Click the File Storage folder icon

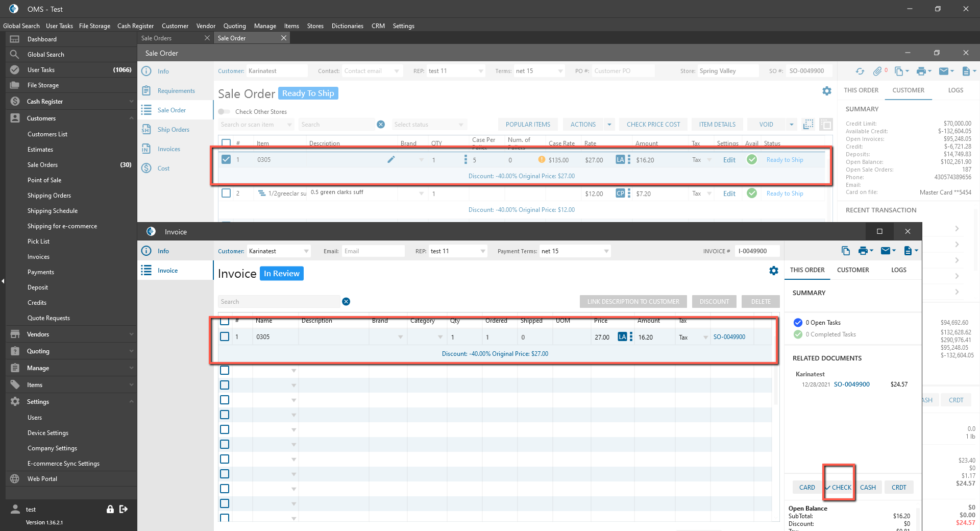(x=15, y=85)
